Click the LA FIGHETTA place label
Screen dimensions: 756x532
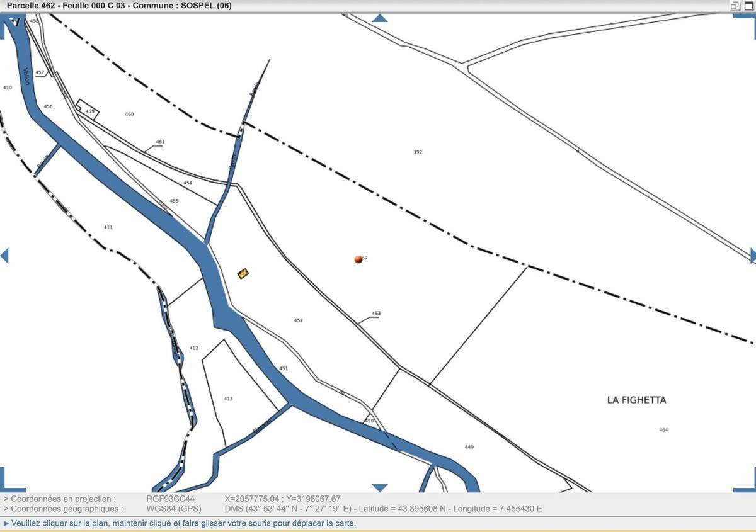tap(636, 400)
